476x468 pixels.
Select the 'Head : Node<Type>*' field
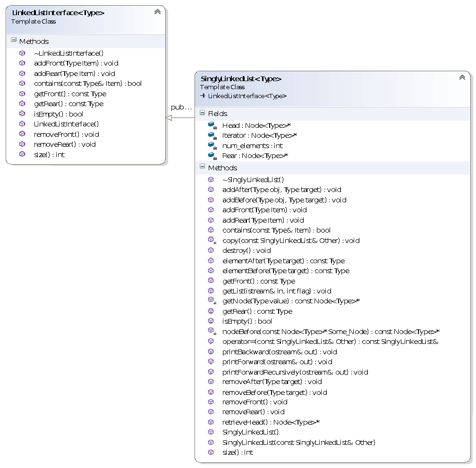tap(256, 125)
